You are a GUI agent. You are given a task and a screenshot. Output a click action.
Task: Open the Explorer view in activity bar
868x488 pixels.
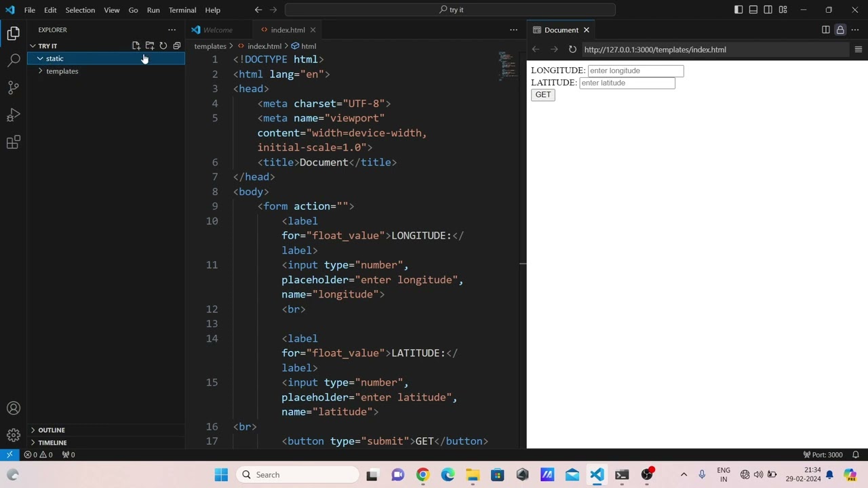point(14,33)
